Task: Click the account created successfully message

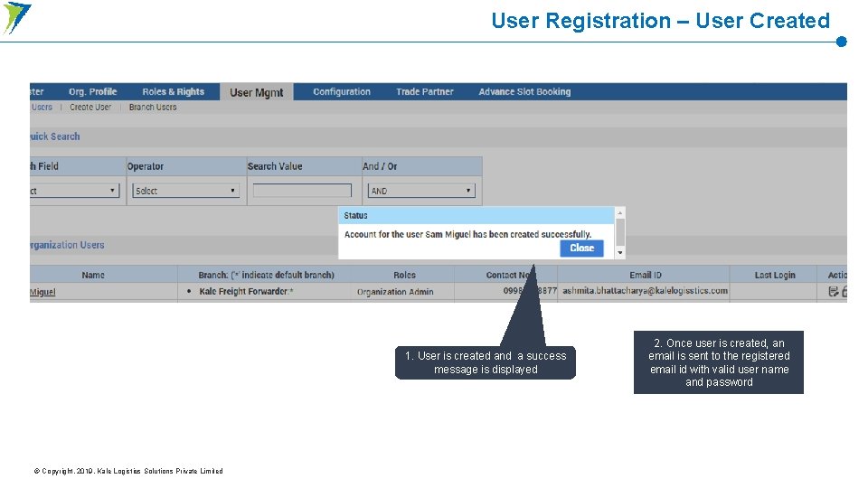Action: click(467, 235)
